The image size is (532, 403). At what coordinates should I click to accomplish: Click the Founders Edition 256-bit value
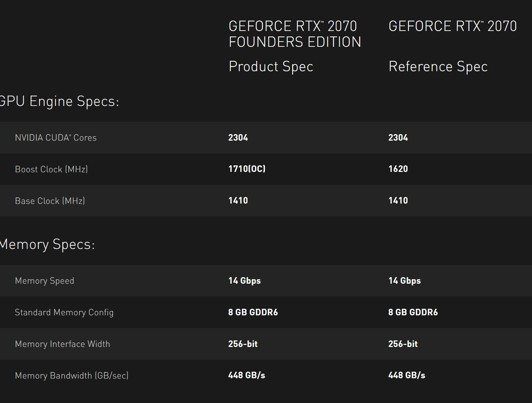point(243,344)
